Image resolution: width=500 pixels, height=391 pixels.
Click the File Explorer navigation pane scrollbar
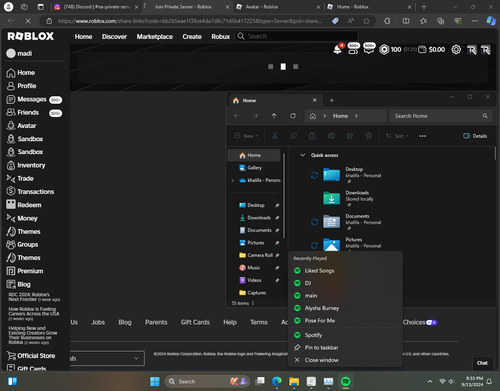tap(284, 196)
